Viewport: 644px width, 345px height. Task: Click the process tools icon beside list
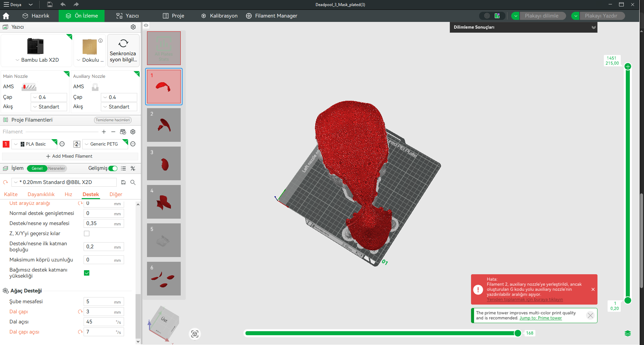[133, 168]
